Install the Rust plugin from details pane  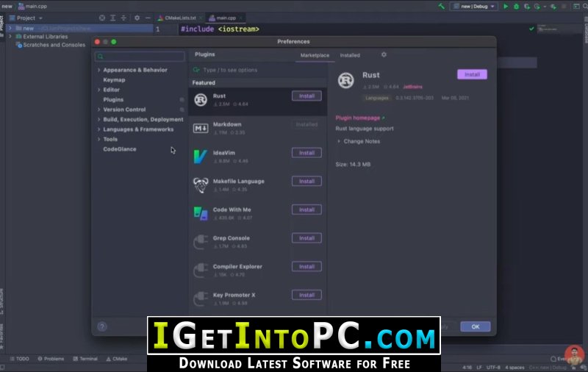pos(472,74)
